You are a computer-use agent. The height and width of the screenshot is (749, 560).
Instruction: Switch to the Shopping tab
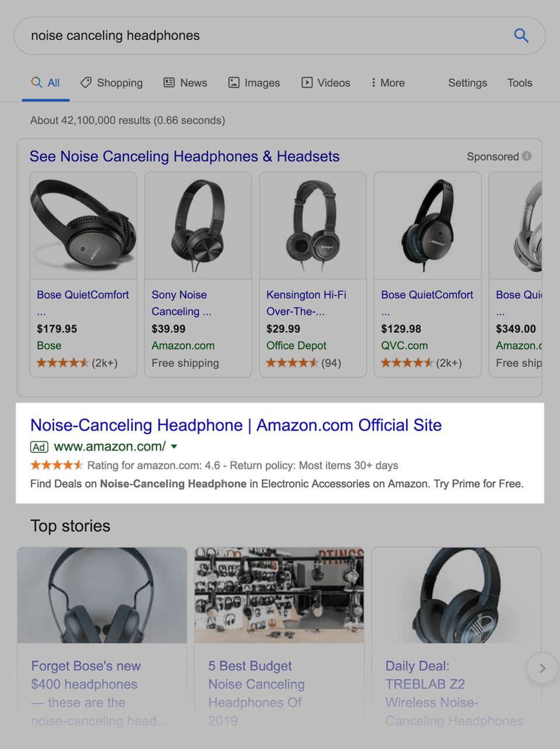(x=111, y=83)
